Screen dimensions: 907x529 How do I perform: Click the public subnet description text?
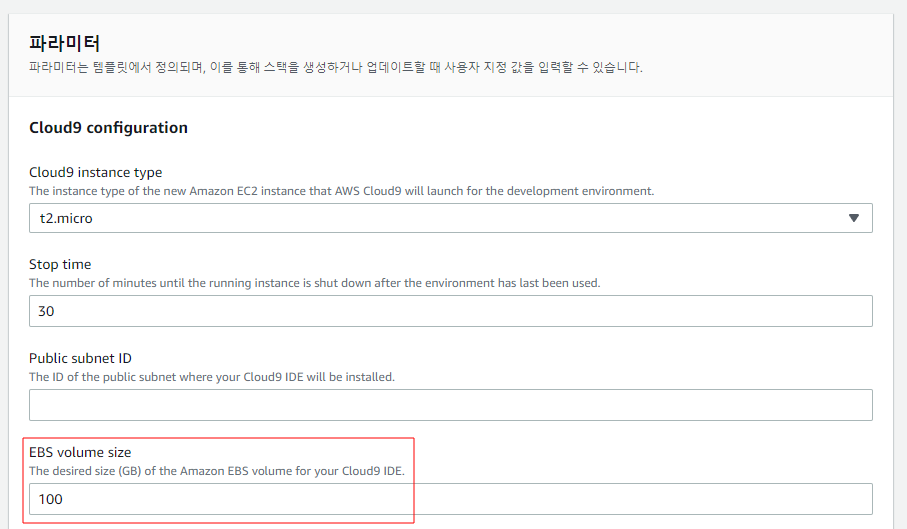212,377
